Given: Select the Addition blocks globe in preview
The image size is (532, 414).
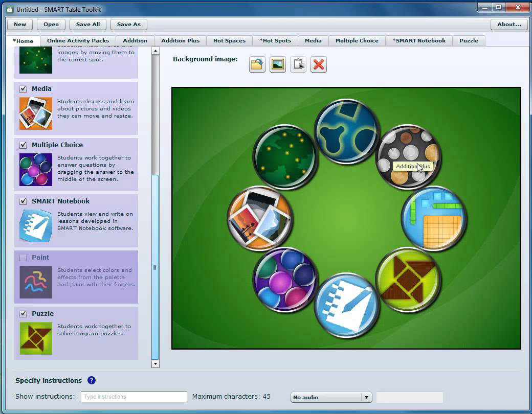Looking at the screenshot, I should coord(434,218).
